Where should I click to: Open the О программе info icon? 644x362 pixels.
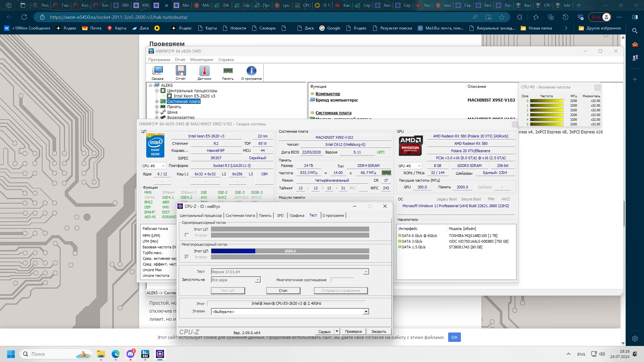point(251,72)
